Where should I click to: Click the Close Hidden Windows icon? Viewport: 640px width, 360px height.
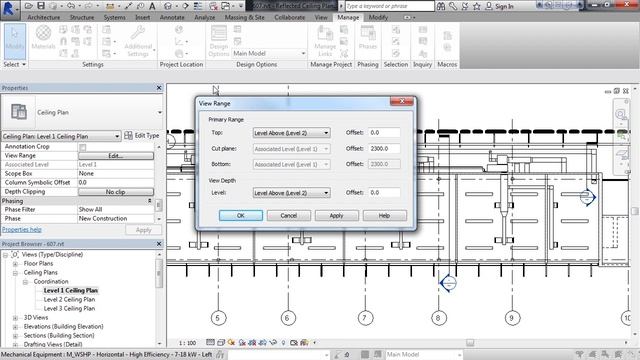[x=213, y=6]
